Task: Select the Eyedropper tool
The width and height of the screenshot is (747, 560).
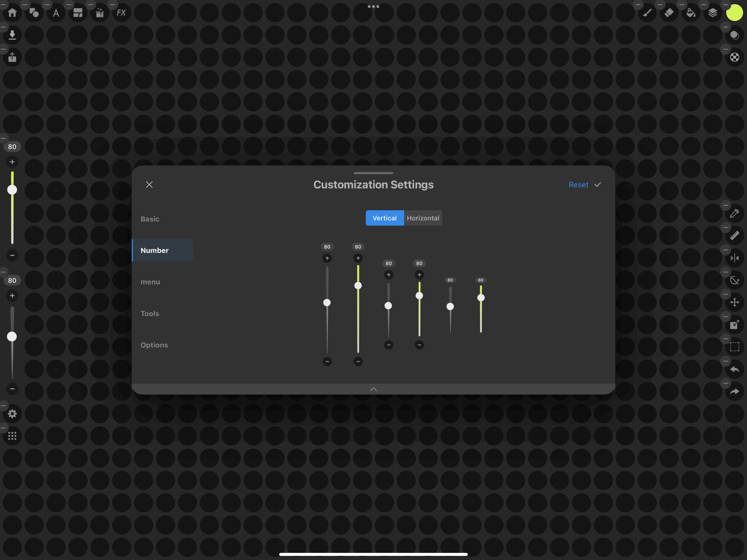Action: [734, 213]
